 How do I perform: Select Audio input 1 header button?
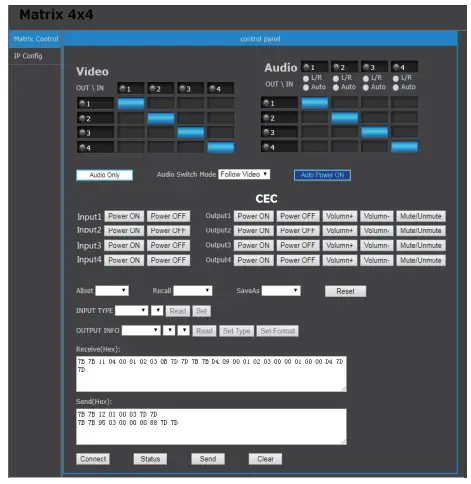tap(315, 67)
